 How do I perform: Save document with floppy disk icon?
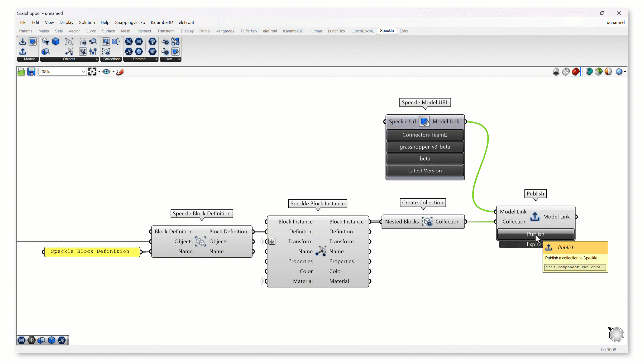(31, 72)
